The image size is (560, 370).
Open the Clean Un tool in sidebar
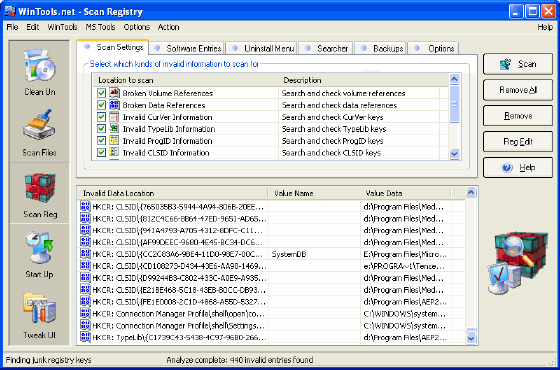pos(40,71)
